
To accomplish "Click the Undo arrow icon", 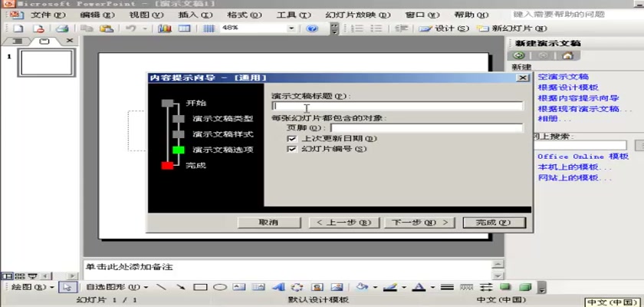I will (x=130, y=28).
